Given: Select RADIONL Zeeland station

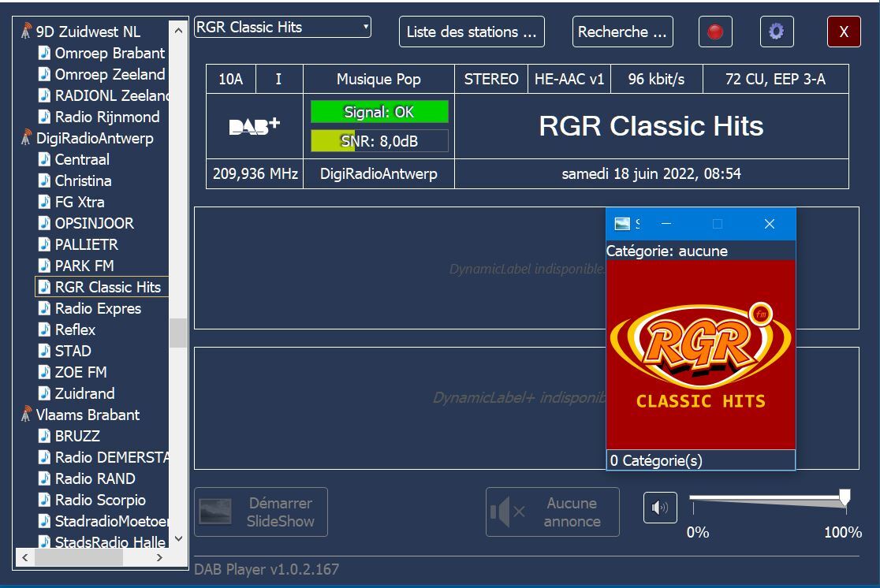Looking at the screenshot, I should [111, 95].
